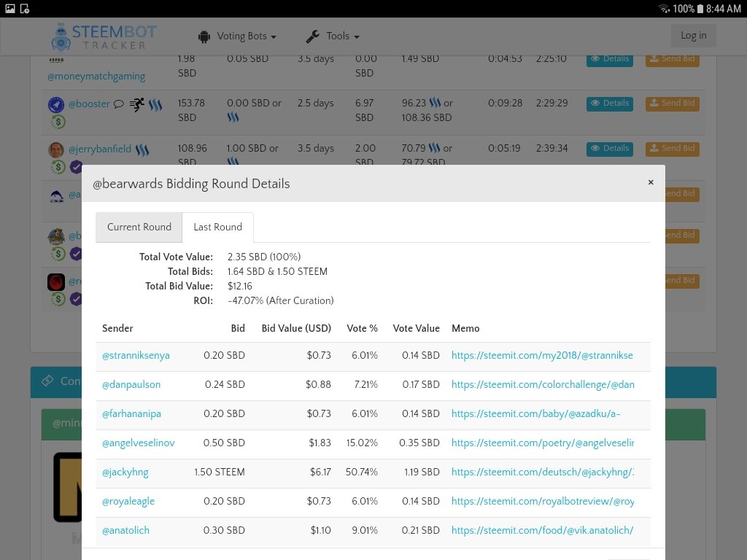Viewport: 747px width, 560px height.
Task: Click the Log in button
Action: 693,35
